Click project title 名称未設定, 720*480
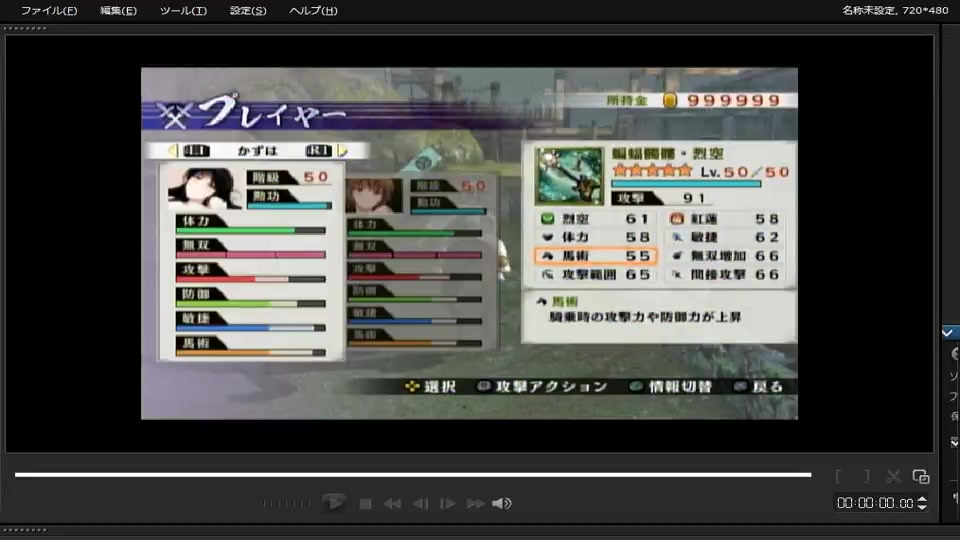 (895, 10)
